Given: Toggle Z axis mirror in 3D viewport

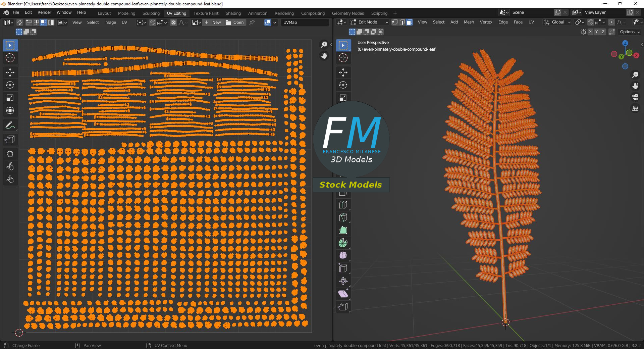Looking at the screenshot, I should pyautogui.click(x=603, y=32).
